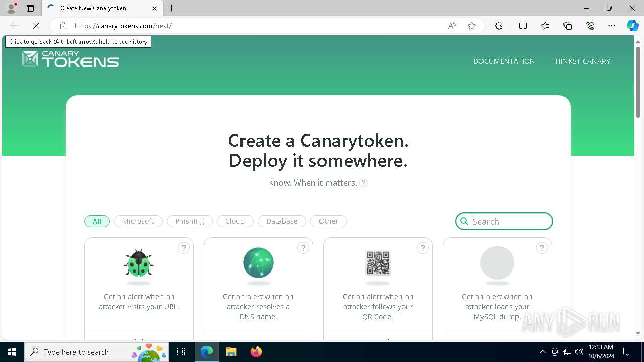This screenshot has width=644, height=362.
Task: Open Task View on the taskbar
Action: [181, 352]
